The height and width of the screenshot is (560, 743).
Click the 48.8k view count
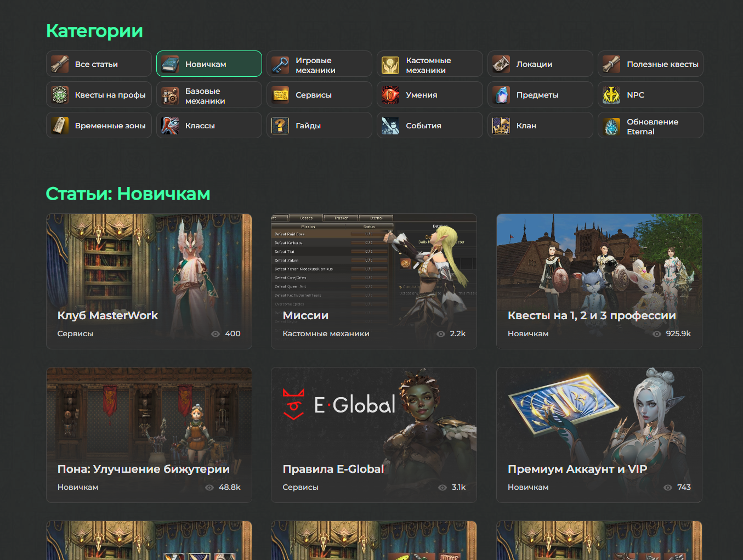230,487
